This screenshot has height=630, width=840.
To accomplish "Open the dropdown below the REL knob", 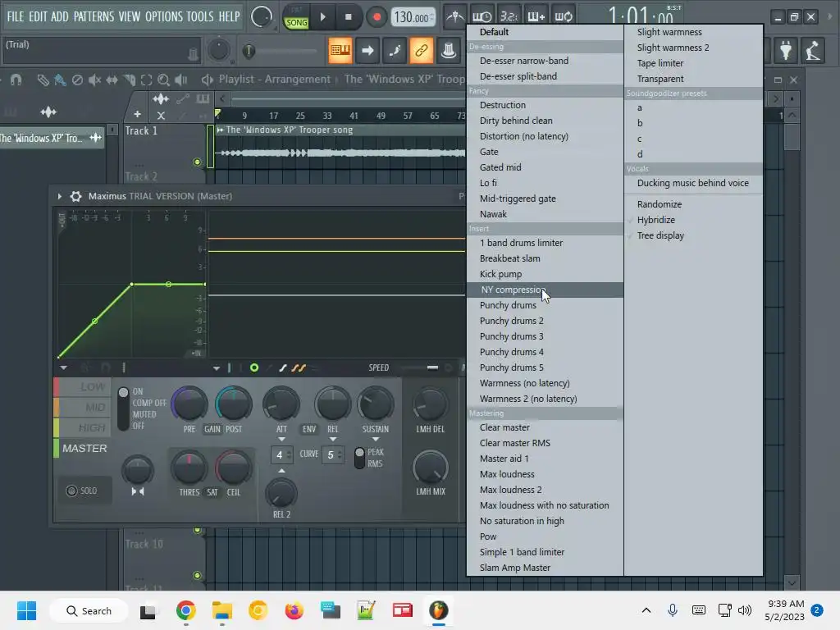I will (333, 440).
